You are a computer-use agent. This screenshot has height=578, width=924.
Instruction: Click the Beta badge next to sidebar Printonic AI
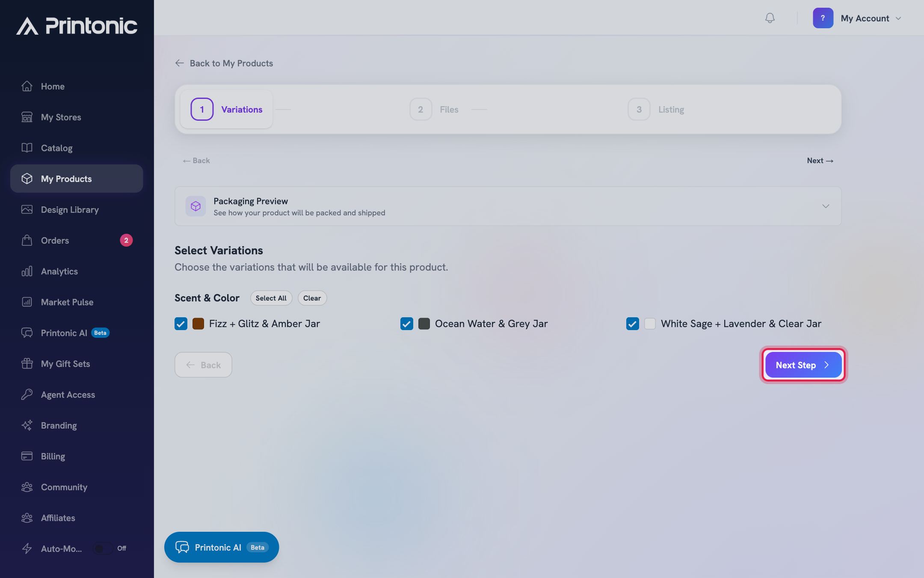[101, 333]
